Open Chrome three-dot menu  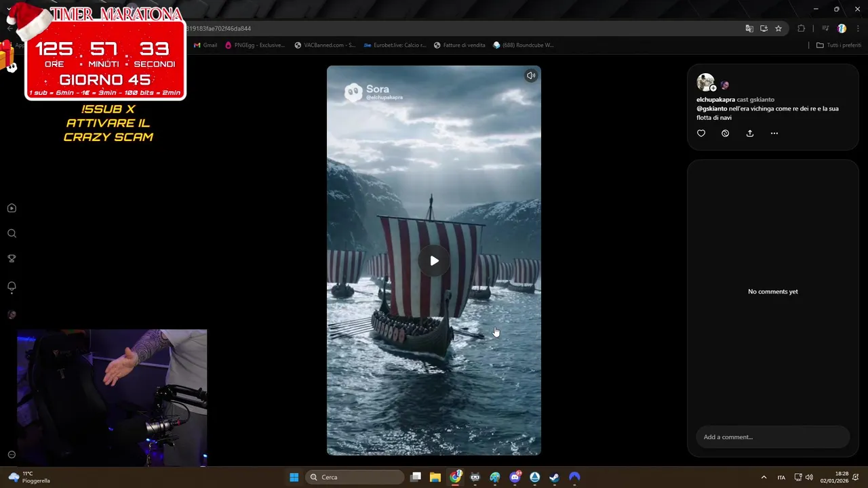(x=859, y=28)
